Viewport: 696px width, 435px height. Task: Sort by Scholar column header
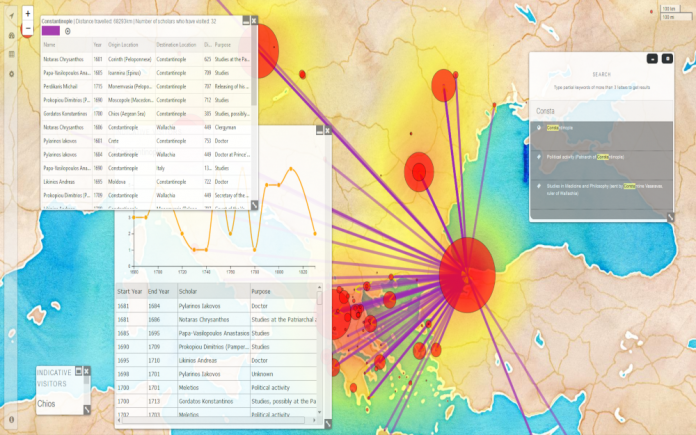coord(188,292)
